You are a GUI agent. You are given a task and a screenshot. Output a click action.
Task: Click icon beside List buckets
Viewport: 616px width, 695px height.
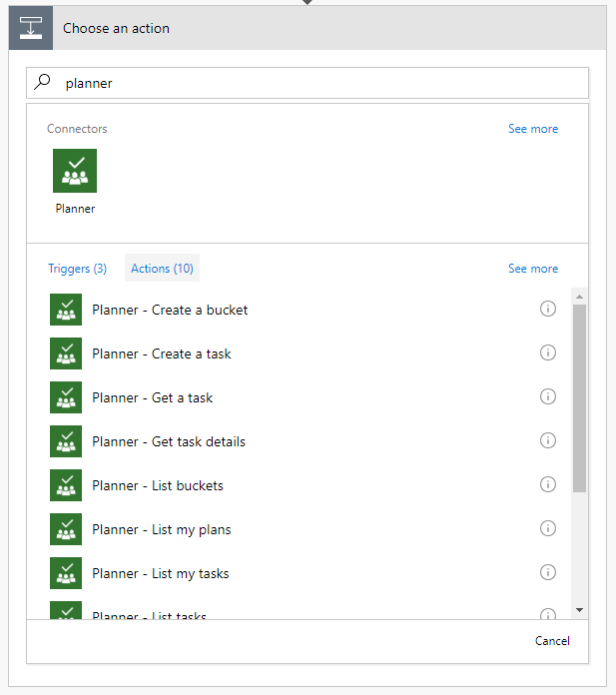[x=66, y=485]
